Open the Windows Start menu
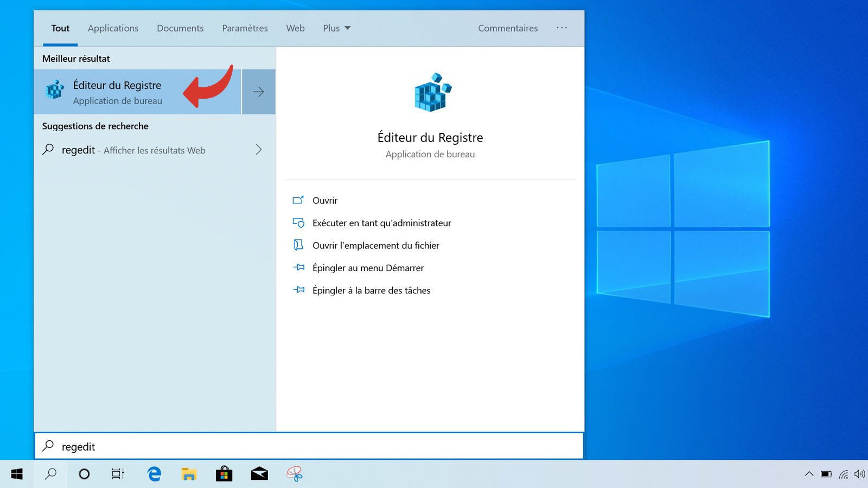Screen dimensions: 868x488 [x=17, y=474]
